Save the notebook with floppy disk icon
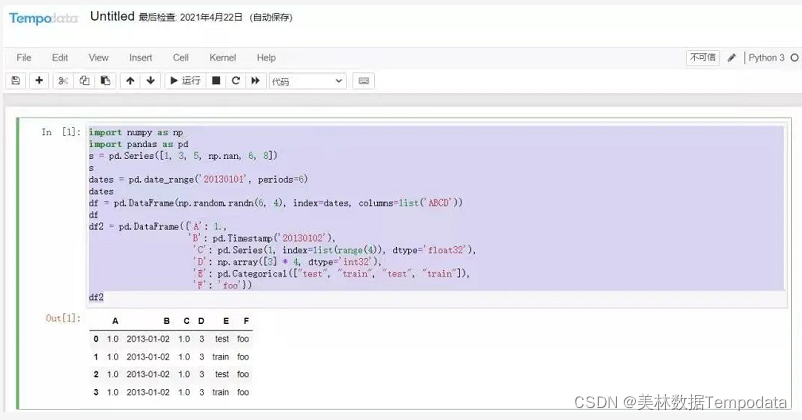 15,81
